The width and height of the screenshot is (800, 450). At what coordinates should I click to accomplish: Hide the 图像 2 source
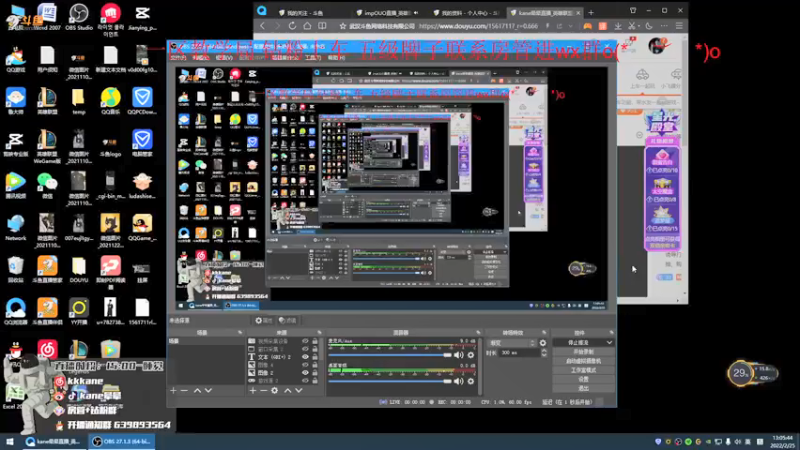[x=305, y=372]
